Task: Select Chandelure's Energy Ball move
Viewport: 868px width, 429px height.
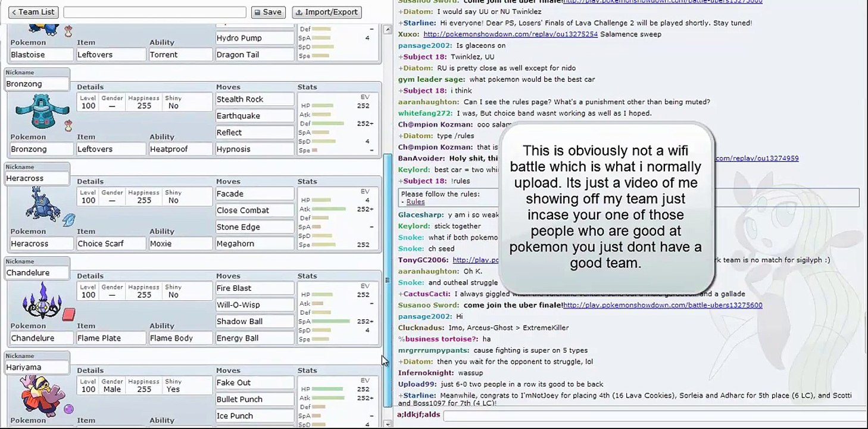Action: click(x=255, y=338)
